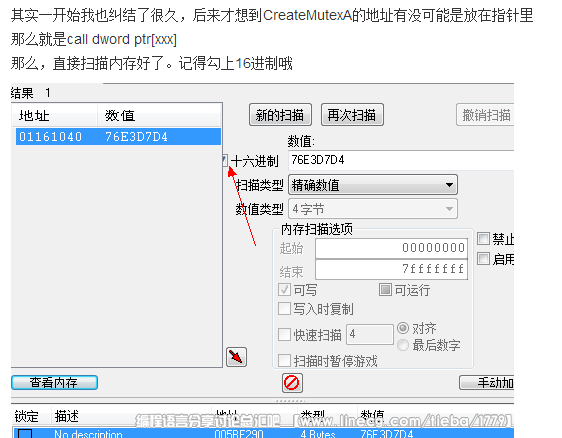Select the 最后数字 last digits radio button

[x=403, y=345]
